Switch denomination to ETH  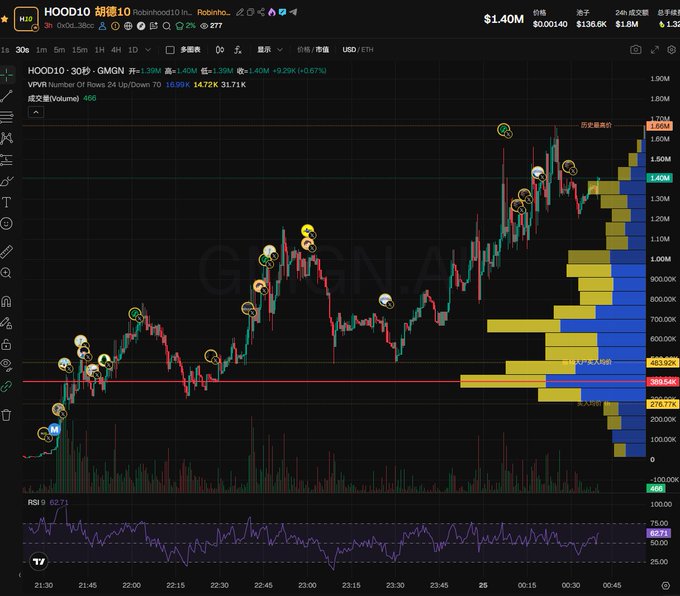coord(367,50)
